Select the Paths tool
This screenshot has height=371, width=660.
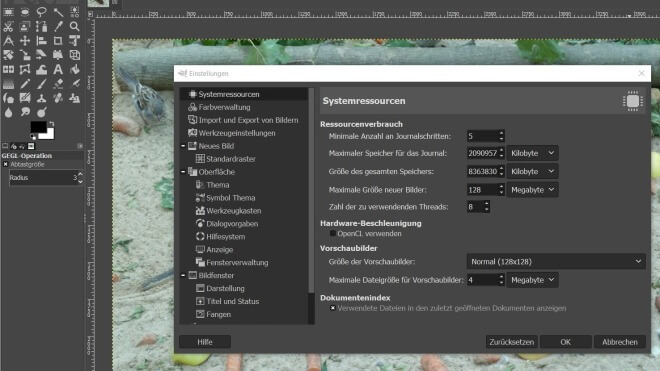(41, 27)
